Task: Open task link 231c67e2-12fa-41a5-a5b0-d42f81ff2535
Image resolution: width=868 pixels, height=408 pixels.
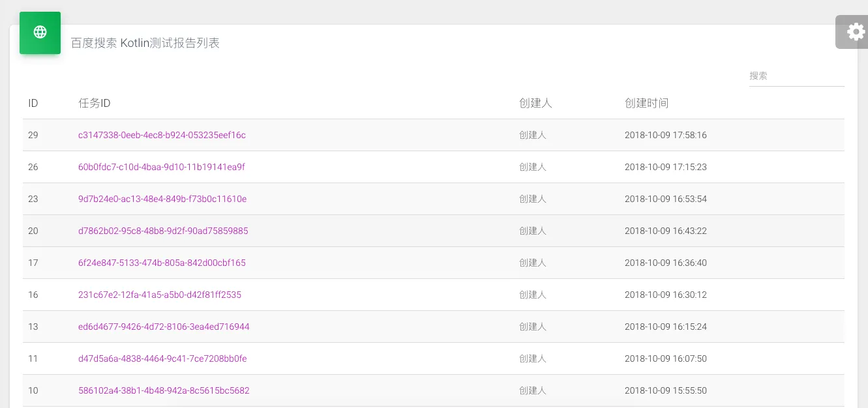Action: click(160, 295)
